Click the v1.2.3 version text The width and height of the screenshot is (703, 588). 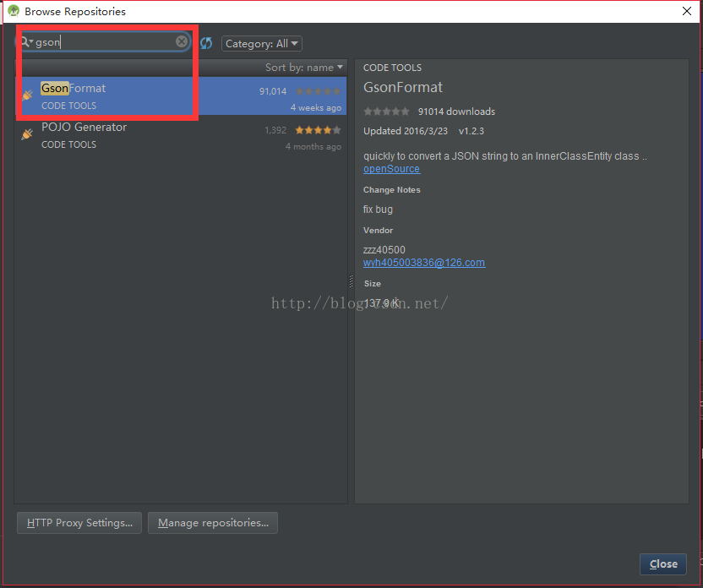coord(471,131)
